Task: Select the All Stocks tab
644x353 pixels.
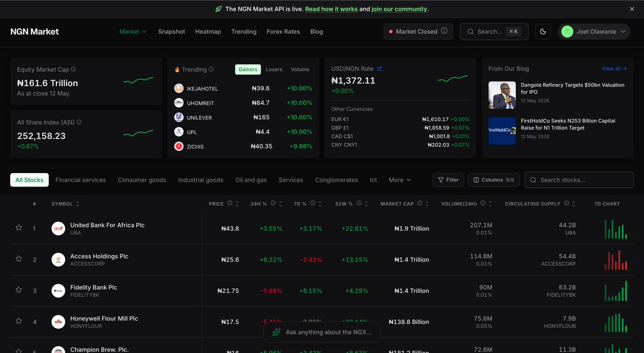Action: tap(30, 180)
